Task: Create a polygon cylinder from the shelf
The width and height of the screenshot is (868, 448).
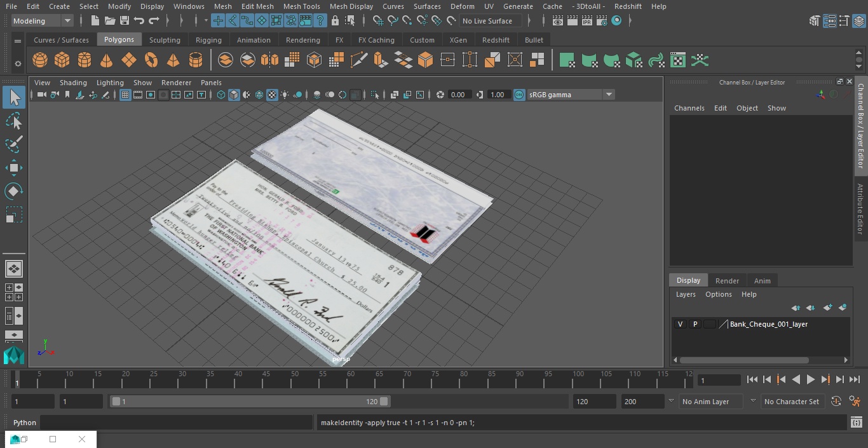Action: [85, 60]
